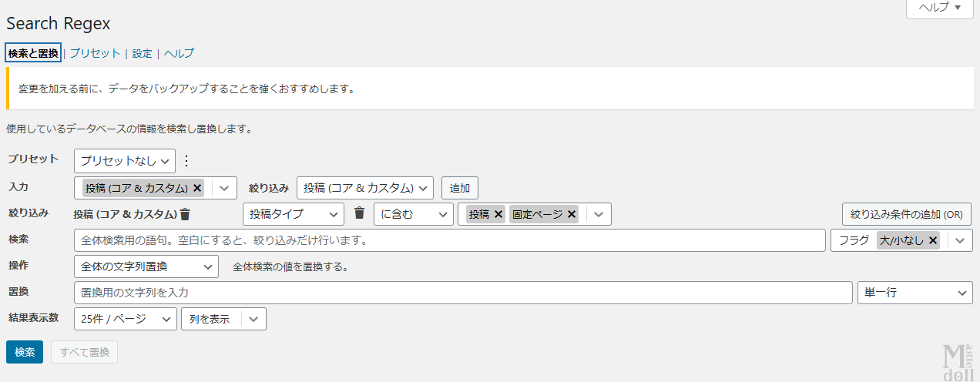The image size is (980, 382).
Task: Open the 投稿タイプ filter dropdown
Action: click(x=293, y=214)
